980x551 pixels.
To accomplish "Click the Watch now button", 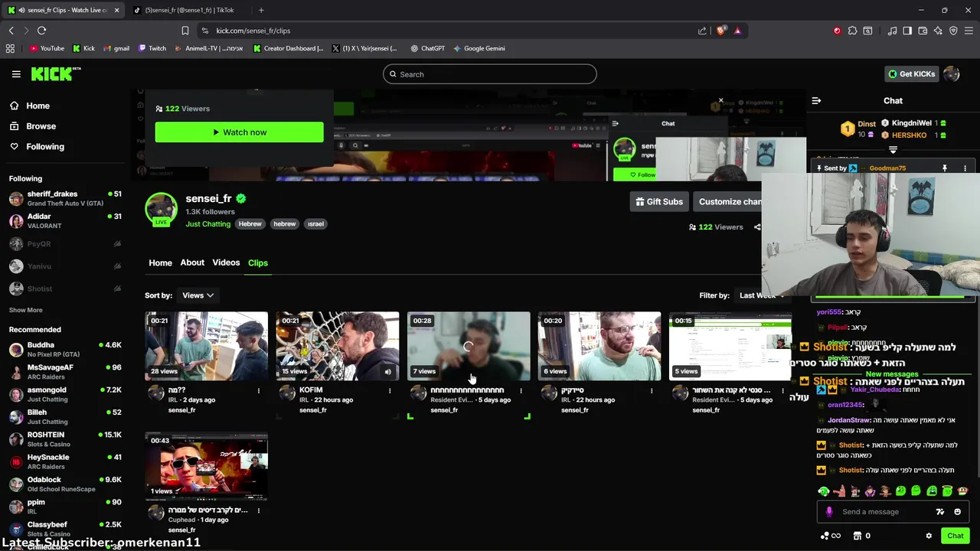I will point(239,132).
